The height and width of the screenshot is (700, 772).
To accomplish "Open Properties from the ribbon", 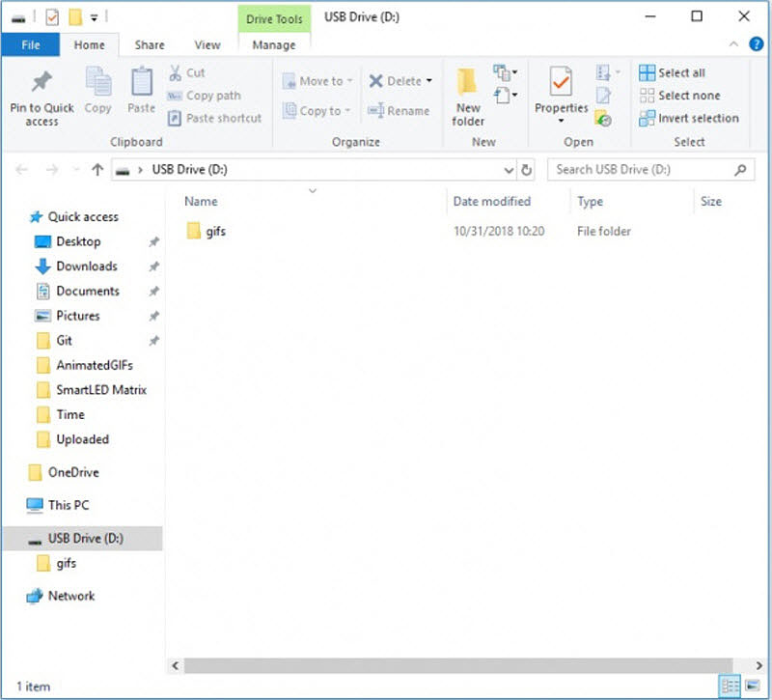I will click(561, 85).
